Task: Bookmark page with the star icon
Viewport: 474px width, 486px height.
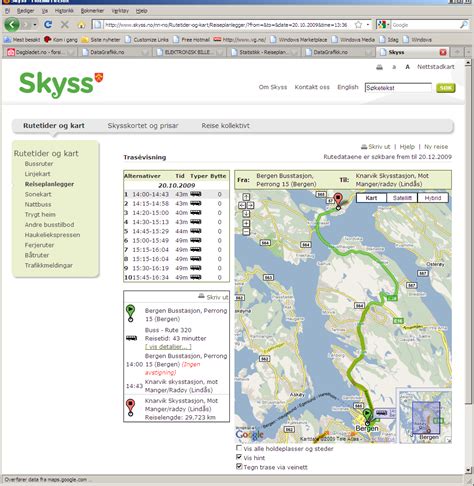Action: click(358, 25)
